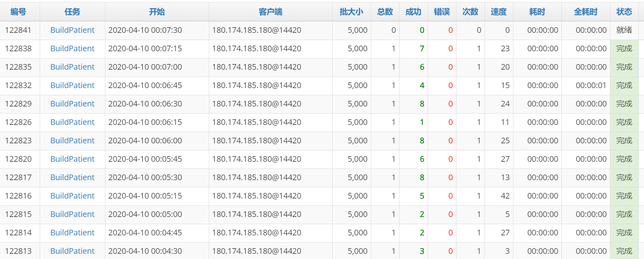Open BuildPatient link in row 122829
644x259 pixels.
tap(73, 104)
